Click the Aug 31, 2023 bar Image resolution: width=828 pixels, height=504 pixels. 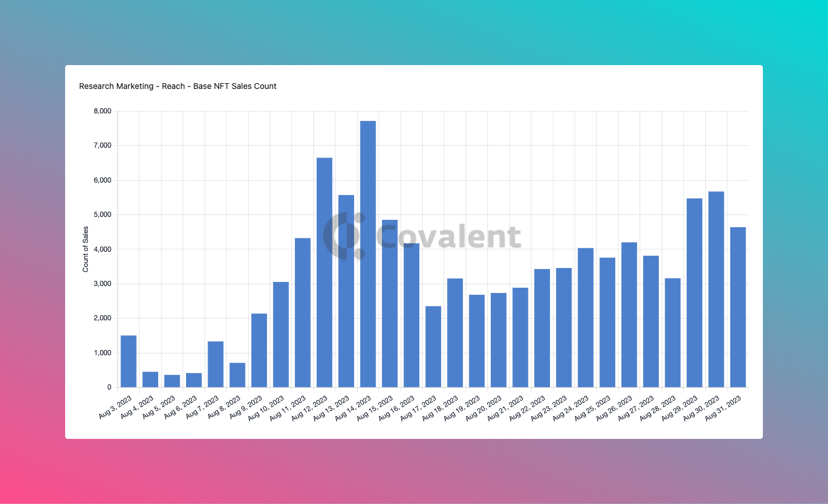pos(738,307)
